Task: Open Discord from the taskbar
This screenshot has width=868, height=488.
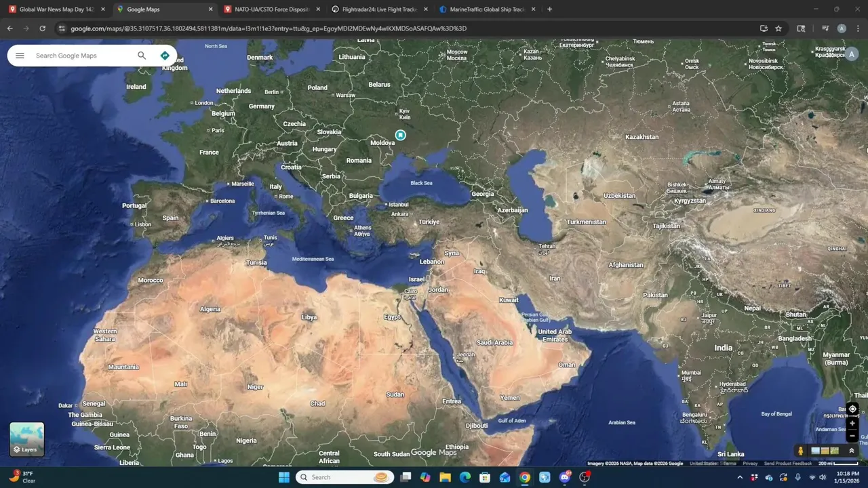Action: [x=564, y=477]
